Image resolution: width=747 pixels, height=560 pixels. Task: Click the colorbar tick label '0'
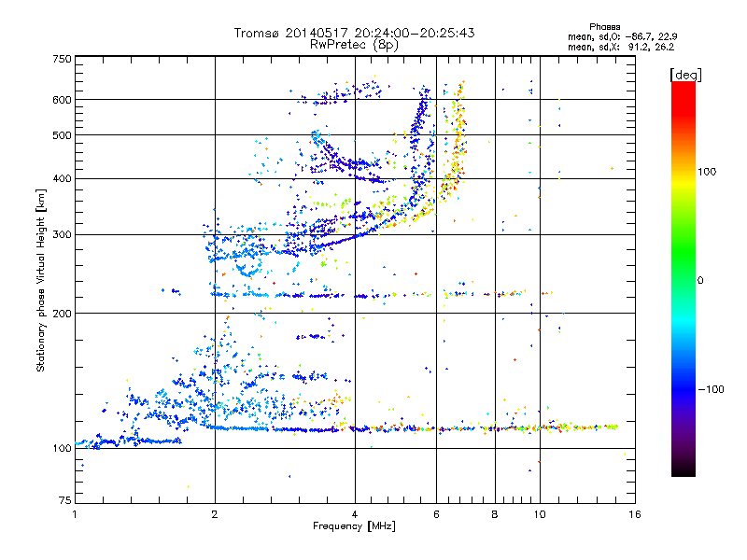point(700,281)
